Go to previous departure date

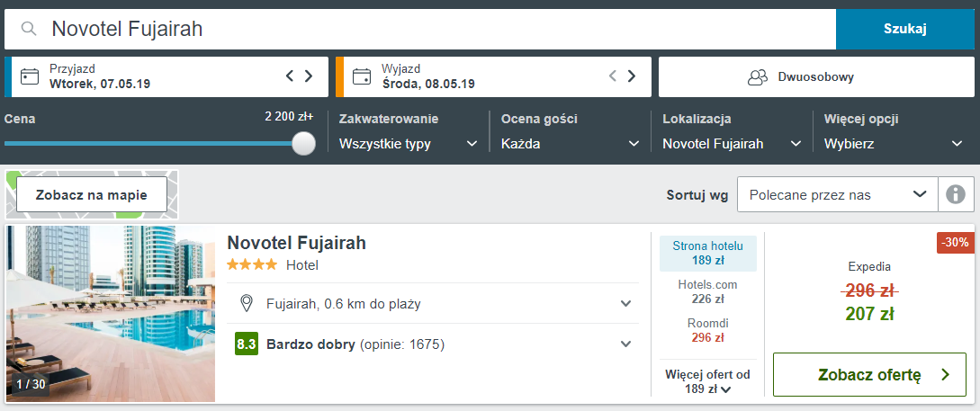(613, 76)
